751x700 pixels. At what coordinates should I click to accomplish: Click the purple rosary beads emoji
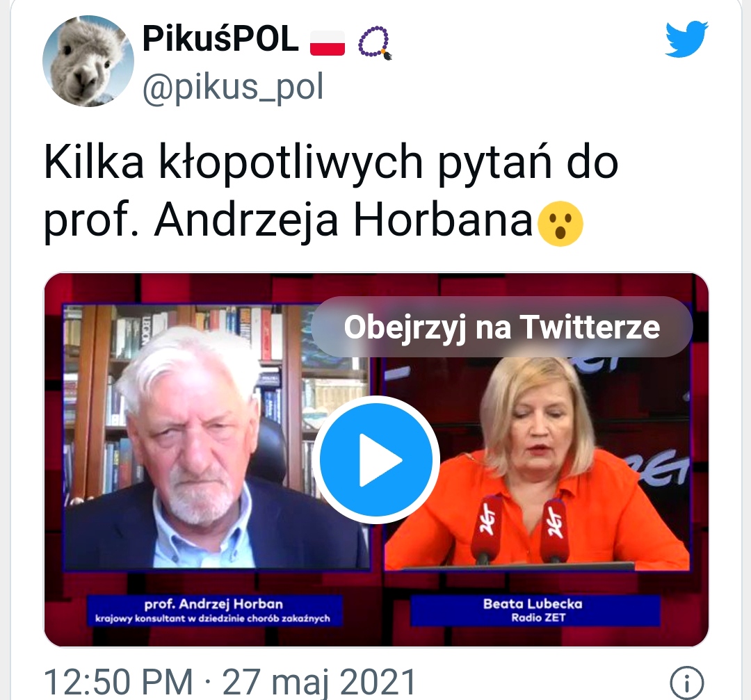375,43
